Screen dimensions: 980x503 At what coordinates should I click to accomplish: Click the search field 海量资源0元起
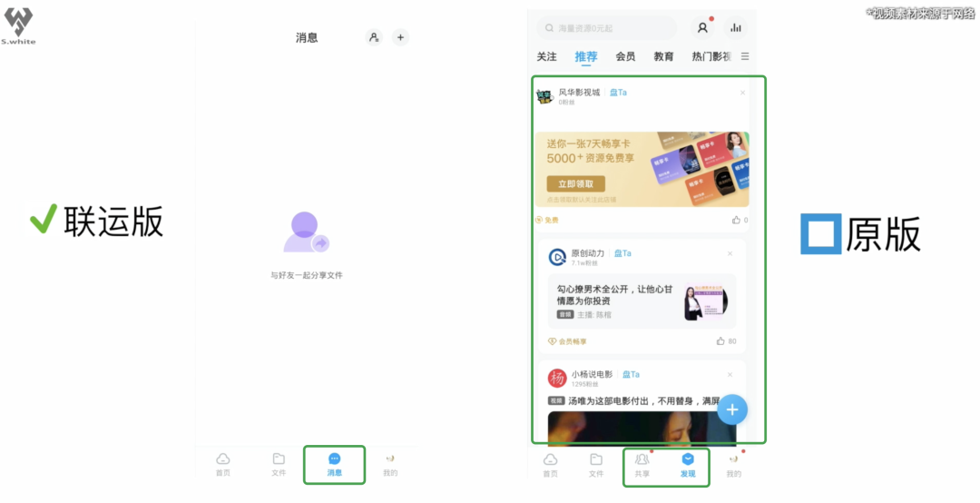point(607,28)
